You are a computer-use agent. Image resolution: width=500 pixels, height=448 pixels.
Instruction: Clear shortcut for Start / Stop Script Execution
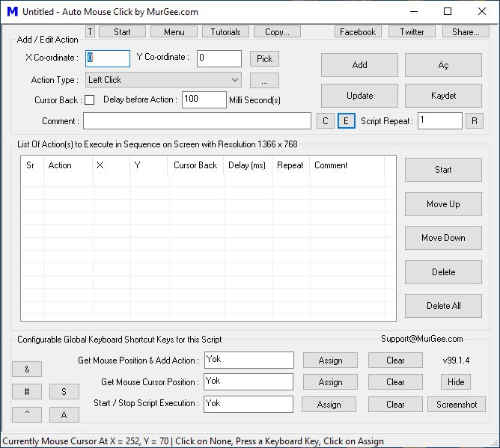395,405
